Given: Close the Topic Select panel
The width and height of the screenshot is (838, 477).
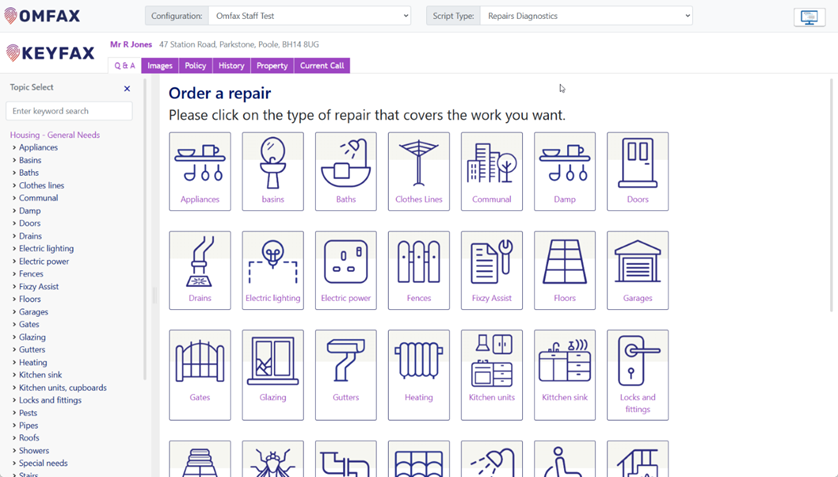Looking at the screenshot, I should (127, 89).
